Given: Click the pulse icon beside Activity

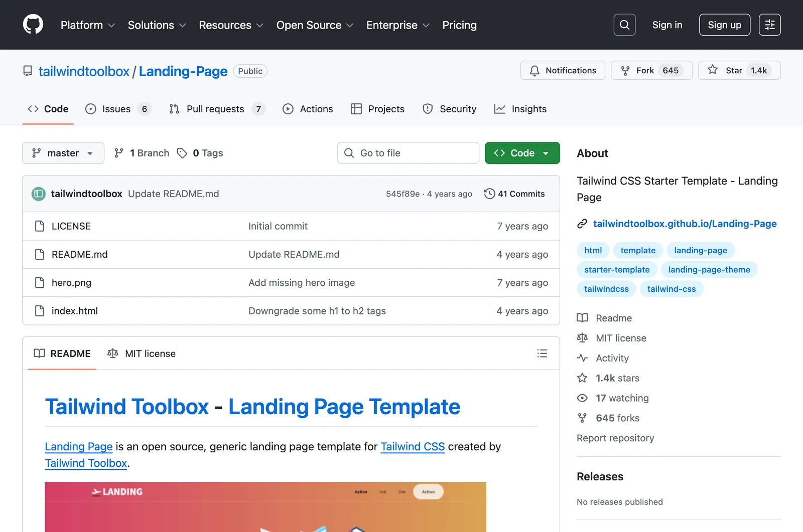Looking at the screenshot, I should pos(582,358).
